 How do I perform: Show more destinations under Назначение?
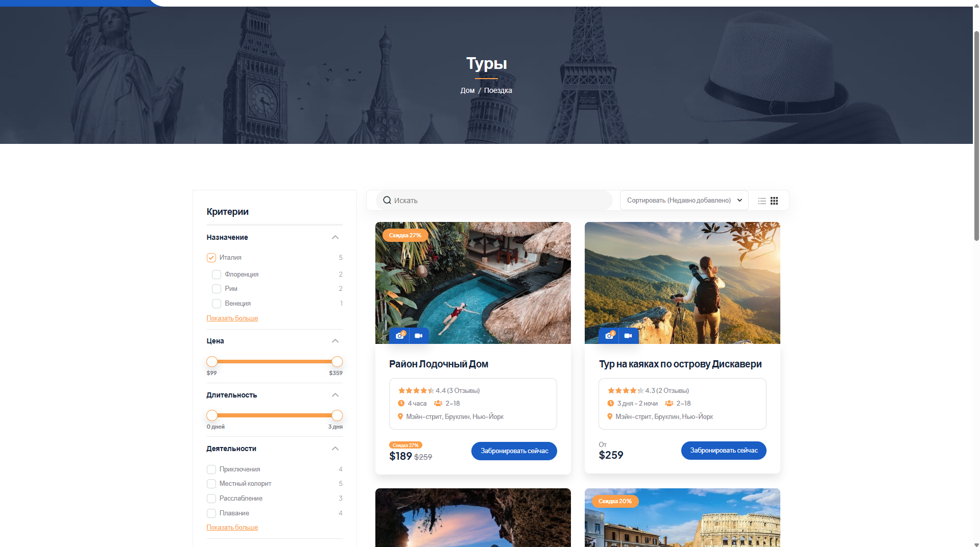click(232, 318)
